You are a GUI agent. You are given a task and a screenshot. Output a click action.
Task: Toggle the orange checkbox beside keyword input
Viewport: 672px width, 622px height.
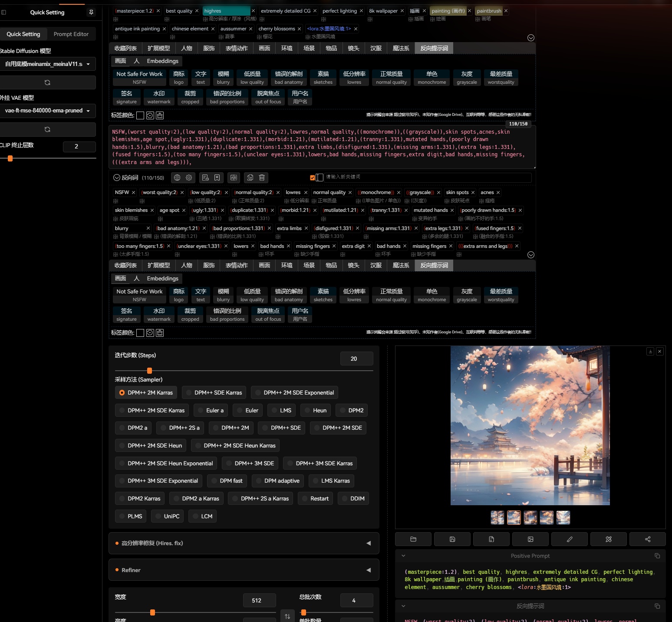point(313,177)
